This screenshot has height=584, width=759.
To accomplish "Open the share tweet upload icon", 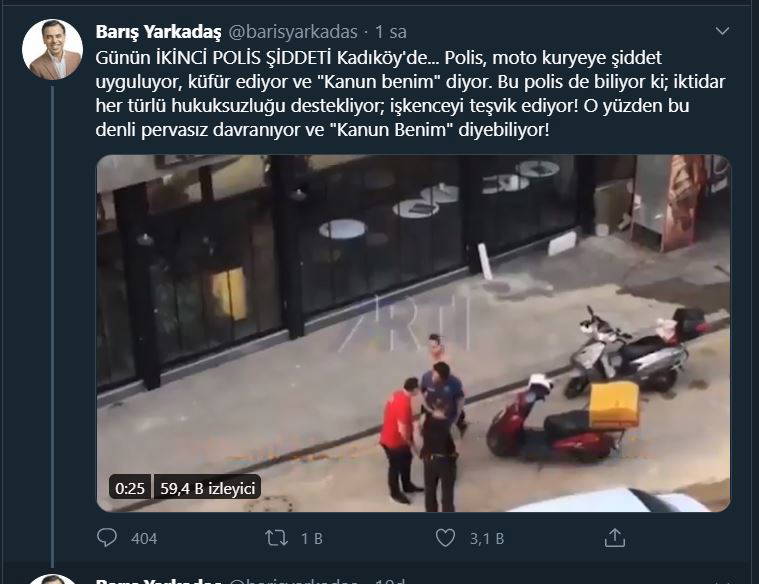I will point(615,538).
